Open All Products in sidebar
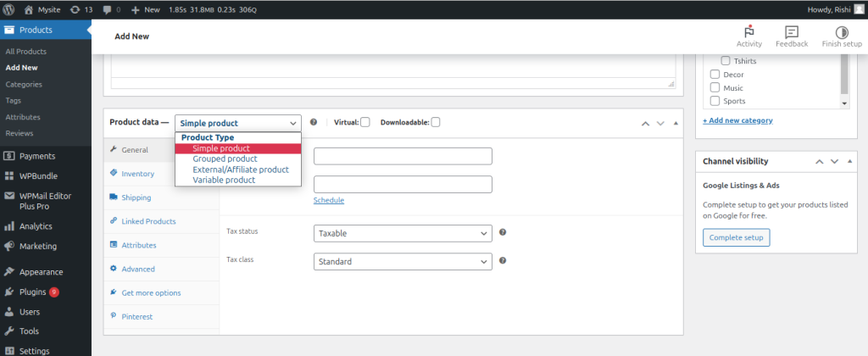This screenshot has width=868, height=356. pyautogui.click(x=26, y=52)
